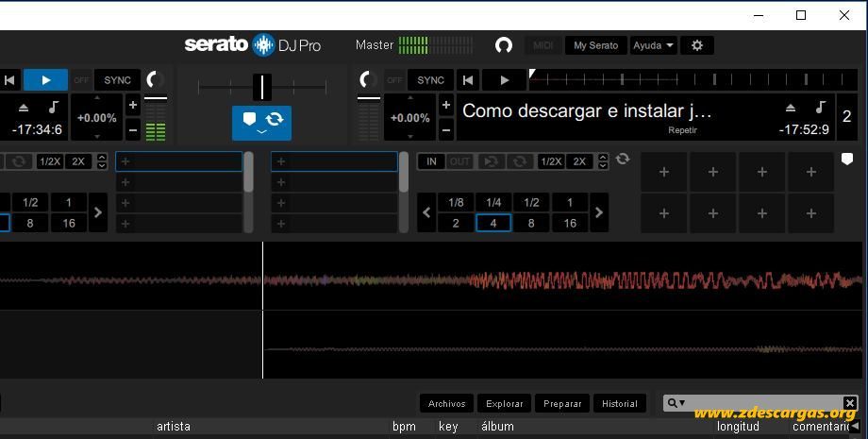Halve the loop with left deck 1/2X
Screen dimensions: 868x439
pos(50,161)
